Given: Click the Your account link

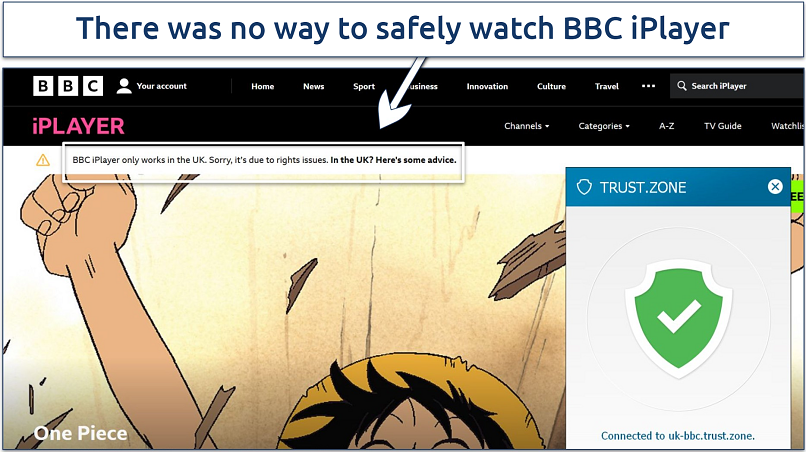Looking at the screenshot, I should point(161,86).
